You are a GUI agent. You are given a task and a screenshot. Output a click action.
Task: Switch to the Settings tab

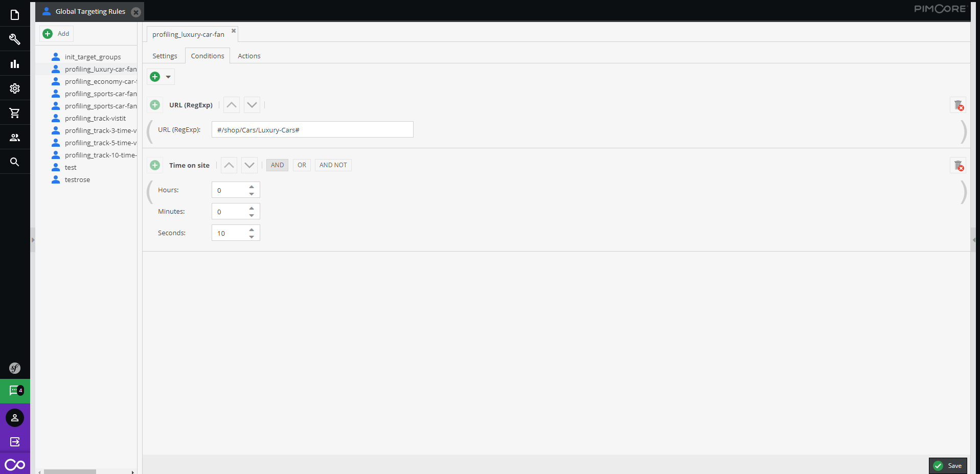[165, 56]
